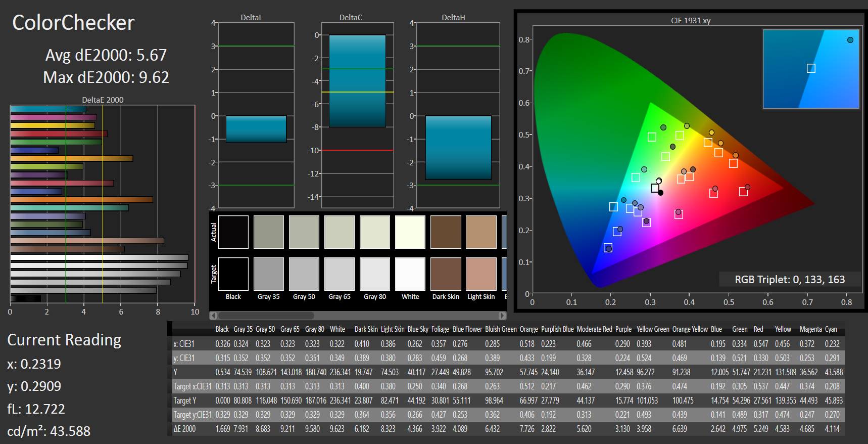868x444 pixels.
Task: Click the Dark Skin label under swatches
Action: click(446, 297)
